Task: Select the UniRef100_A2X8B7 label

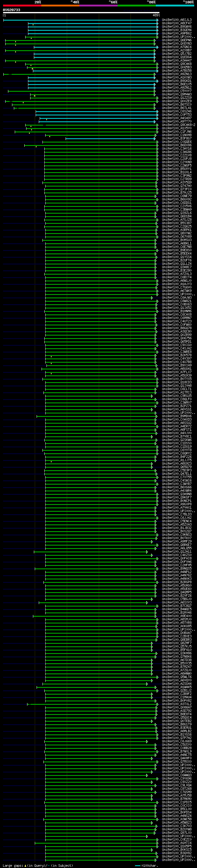Action: (x=177, y=50)
